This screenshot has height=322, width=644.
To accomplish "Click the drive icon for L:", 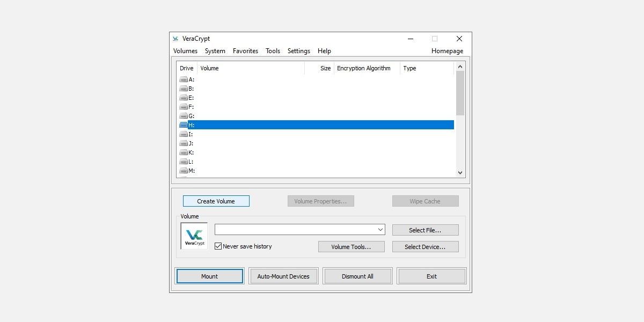I will 184,162.
